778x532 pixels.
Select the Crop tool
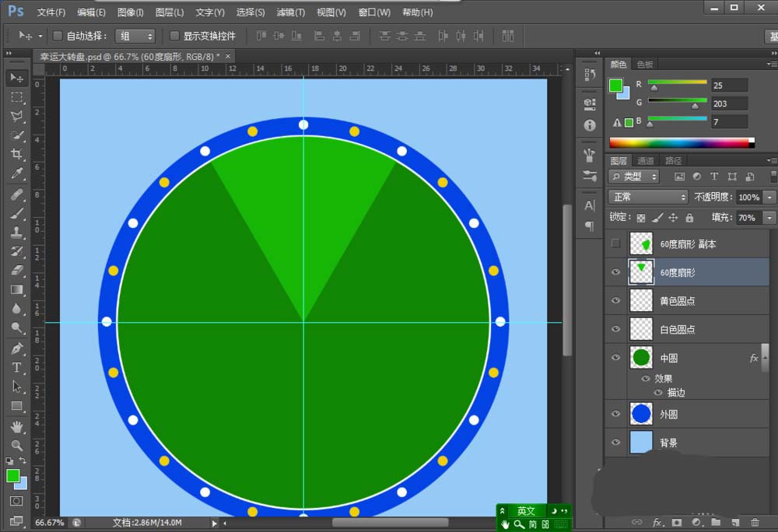(16, 154)
